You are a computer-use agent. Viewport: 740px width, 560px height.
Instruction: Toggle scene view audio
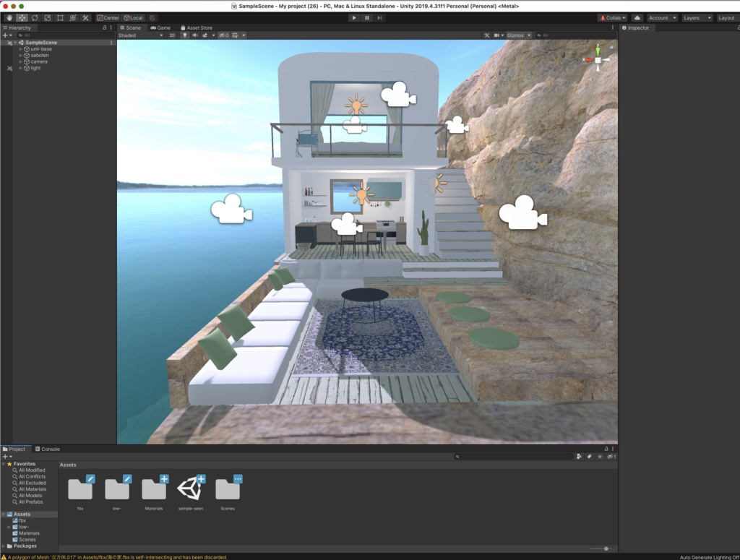[197, 34]
